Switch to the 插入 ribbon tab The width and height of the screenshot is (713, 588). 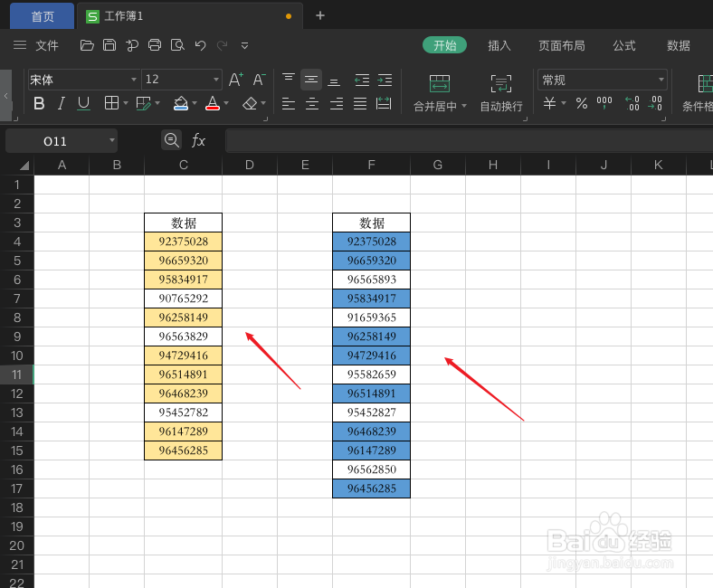coord(499,45)
